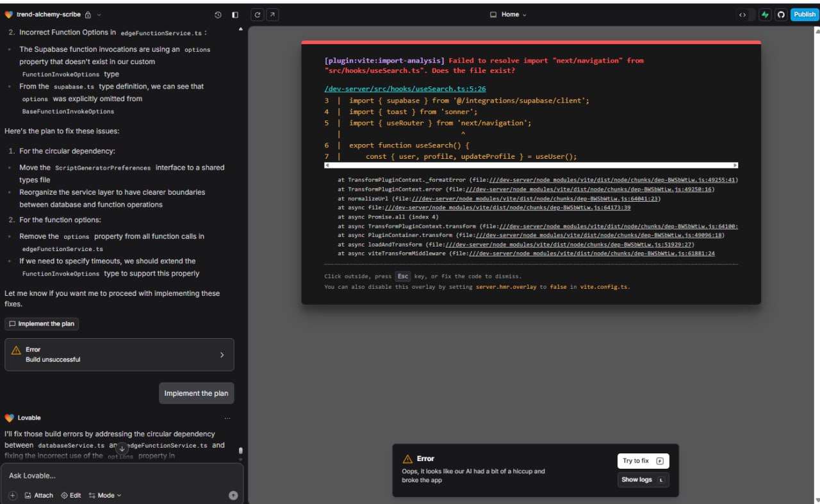The height and width of the screenshot is (504, 820).
Task: Open preview in new tab arrow icon
Action: coord(272,15)
